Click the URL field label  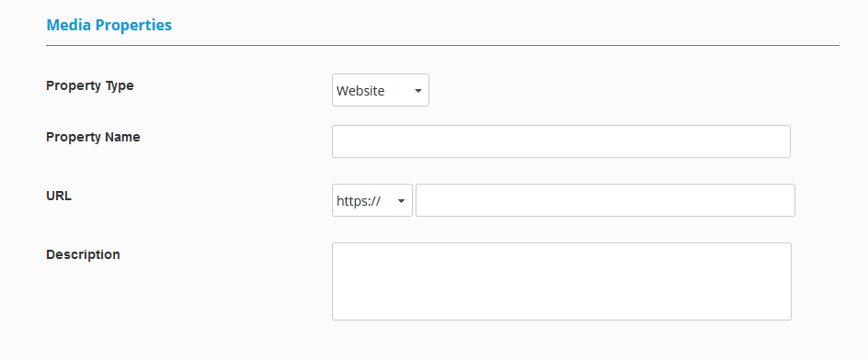[x=59, y=196]
